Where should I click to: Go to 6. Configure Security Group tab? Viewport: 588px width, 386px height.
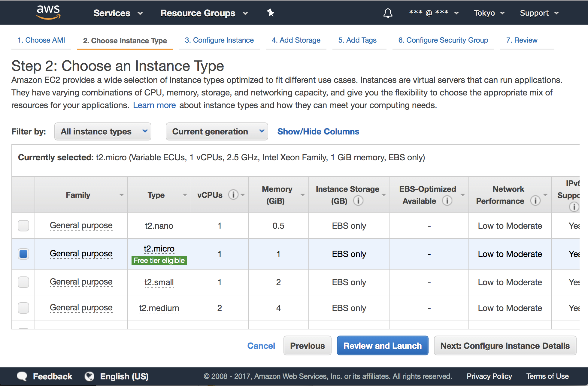(x=443, y=40)
